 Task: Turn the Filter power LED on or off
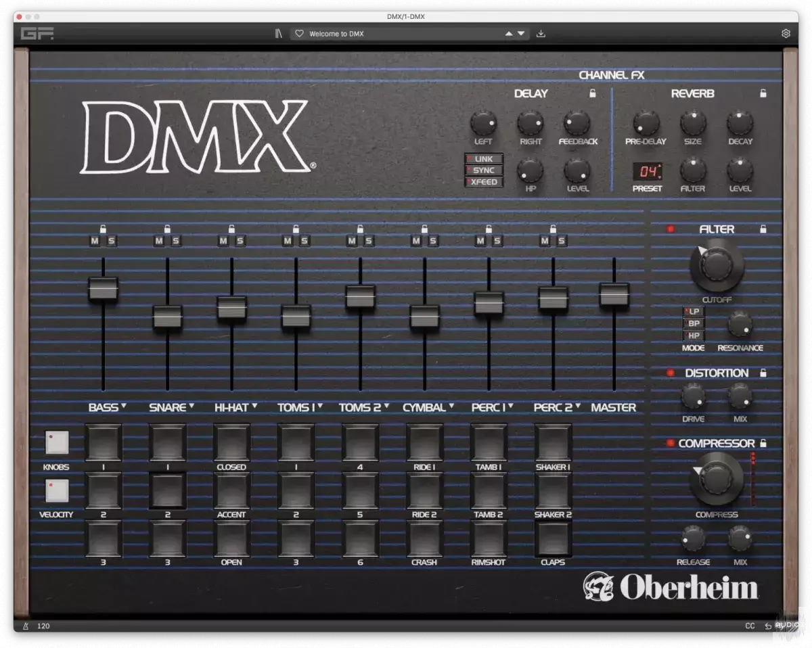point(671,229)
